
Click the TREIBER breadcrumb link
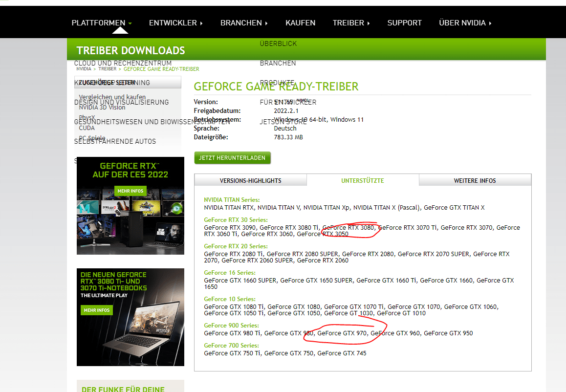pos(107,69)
